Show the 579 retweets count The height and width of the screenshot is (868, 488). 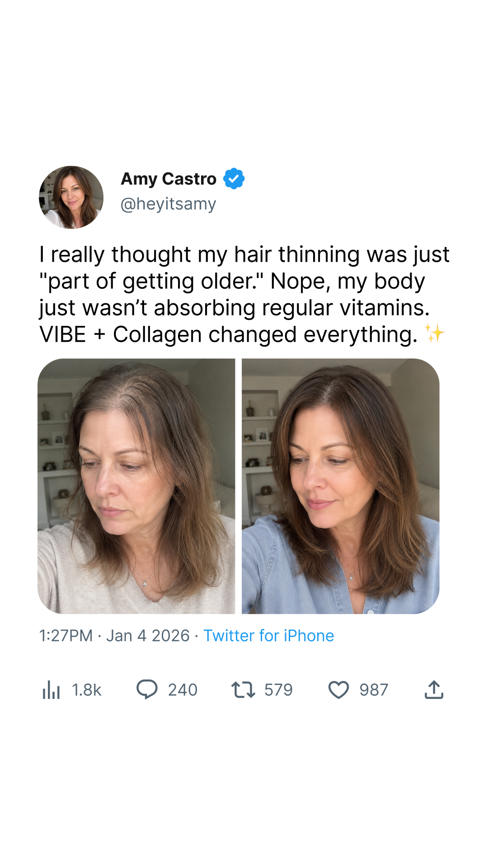(278, 690)
